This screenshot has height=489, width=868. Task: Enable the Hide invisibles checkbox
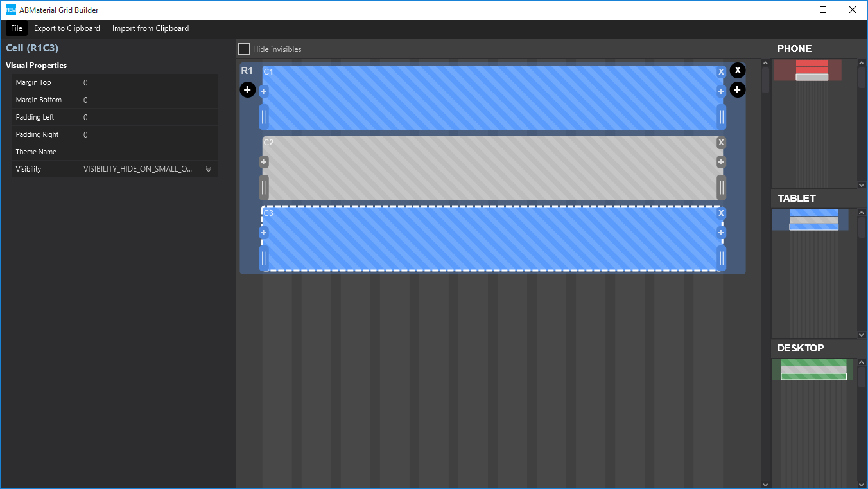click(x=244, y=49)
